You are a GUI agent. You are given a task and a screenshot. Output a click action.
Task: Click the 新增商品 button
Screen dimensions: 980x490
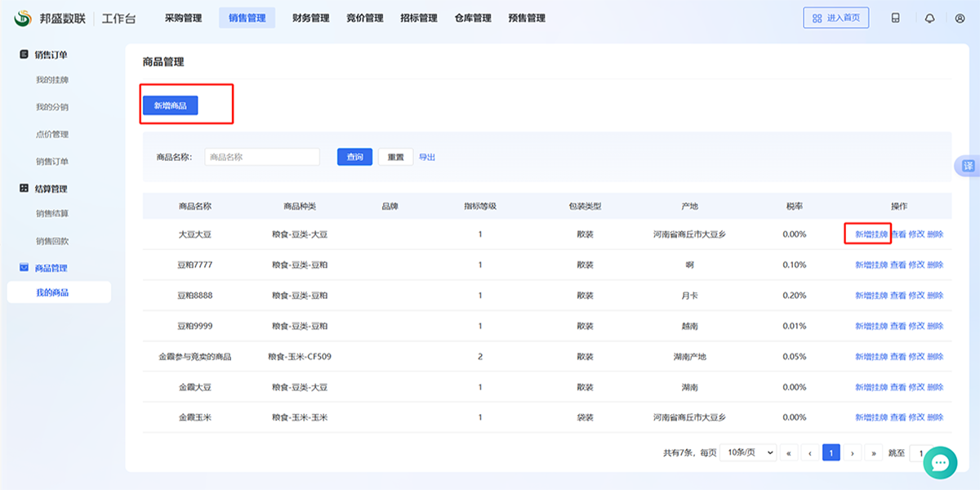coord(170,105)
